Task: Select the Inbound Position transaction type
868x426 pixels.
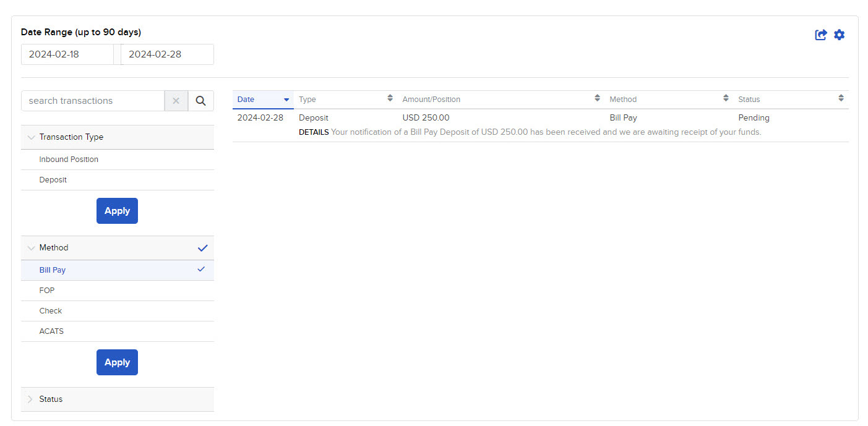Action: point(69,159)
